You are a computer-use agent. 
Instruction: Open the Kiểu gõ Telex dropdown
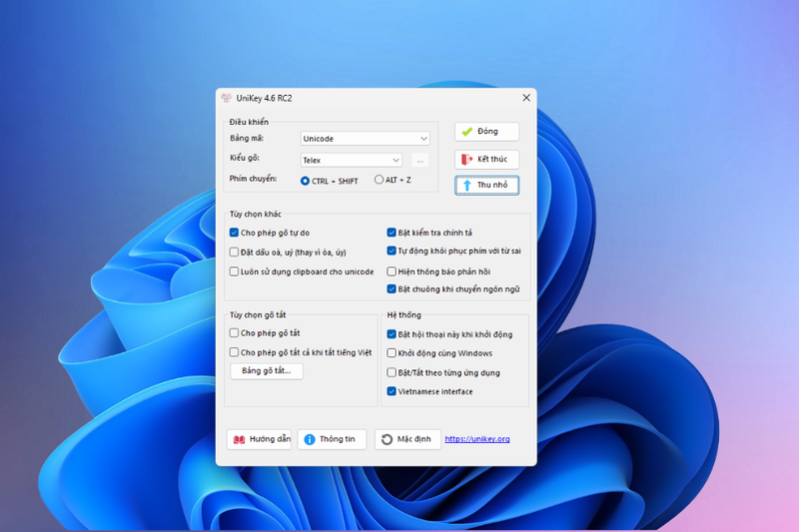352,160
